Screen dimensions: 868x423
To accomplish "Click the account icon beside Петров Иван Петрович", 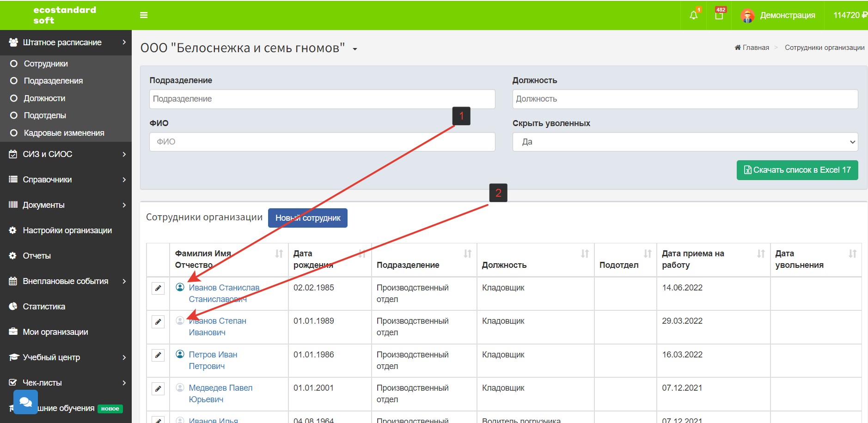I will pyautogui.click(x=180, y=354).
